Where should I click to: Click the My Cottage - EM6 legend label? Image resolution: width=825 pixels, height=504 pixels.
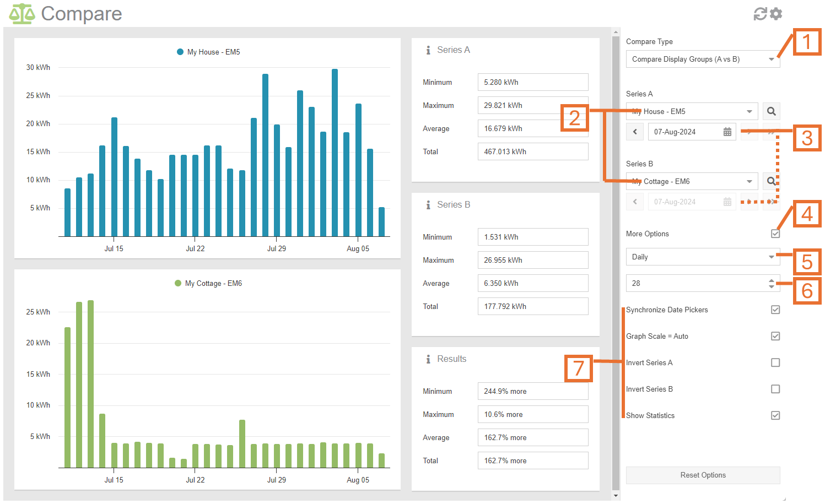tap(214, 283)
